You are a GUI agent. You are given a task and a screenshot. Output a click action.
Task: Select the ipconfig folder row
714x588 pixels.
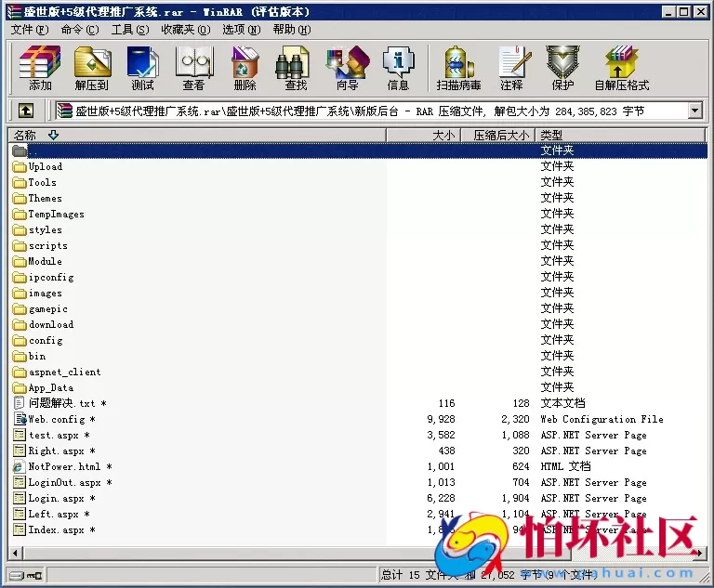coord(358,277)
